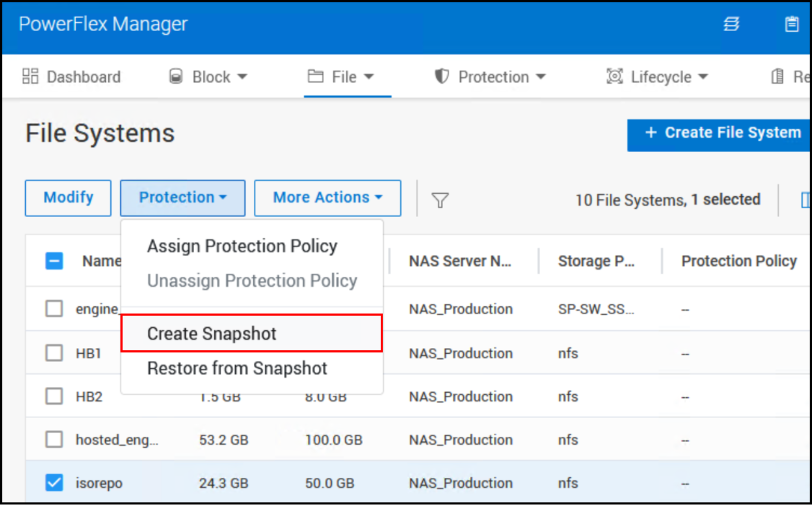Go to the Dashboard page
The height and width of the screenshot is (505, 812).
72,77
